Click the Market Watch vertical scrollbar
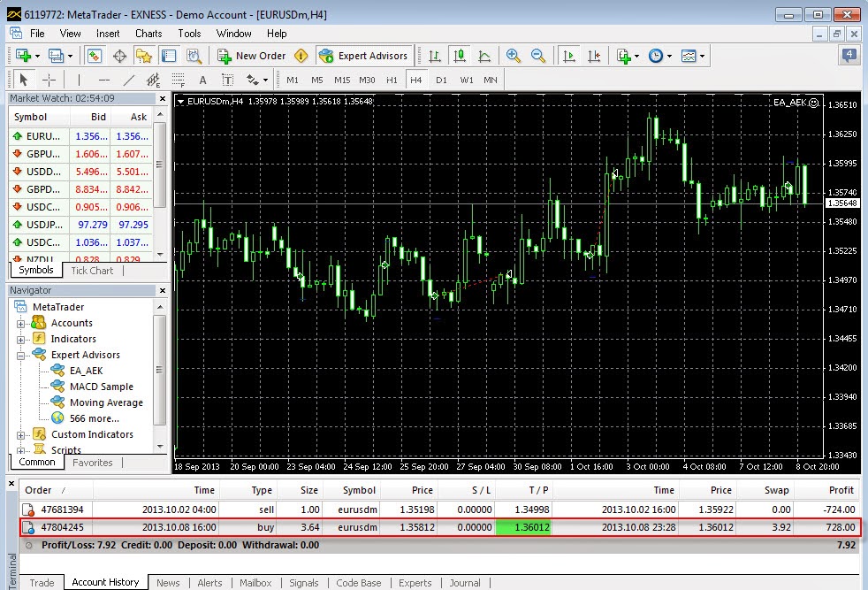 [160, 165]
